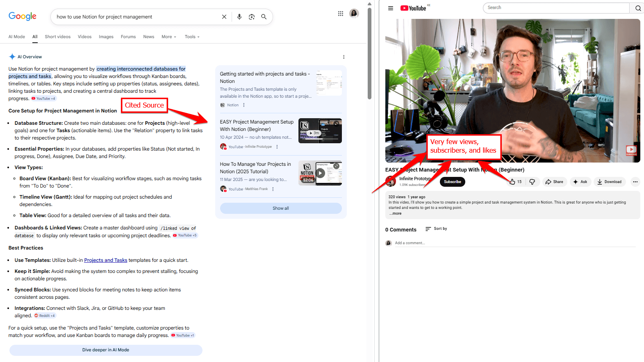Screen dimensions: 644x362
Task: Dislike the YouTube video
Action: [x=532, y=182]
